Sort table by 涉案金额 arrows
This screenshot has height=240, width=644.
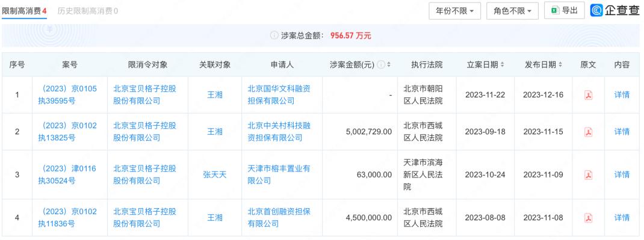(x=389, y=65)
